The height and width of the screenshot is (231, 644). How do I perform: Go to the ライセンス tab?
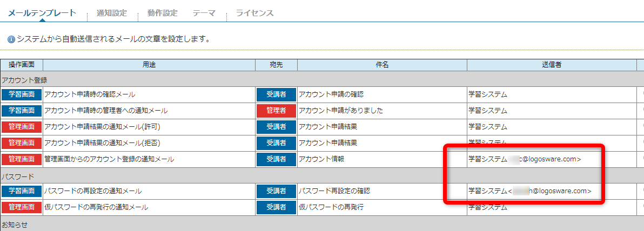254,13
